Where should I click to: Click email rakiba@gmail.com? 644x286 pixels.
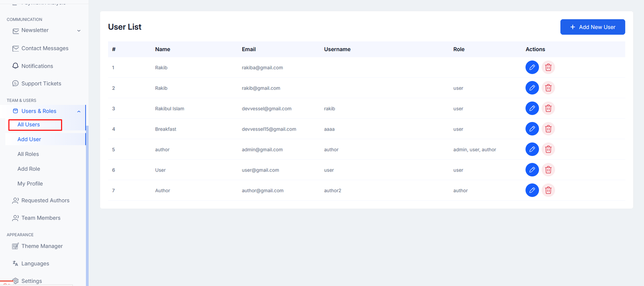coord(262,68)
